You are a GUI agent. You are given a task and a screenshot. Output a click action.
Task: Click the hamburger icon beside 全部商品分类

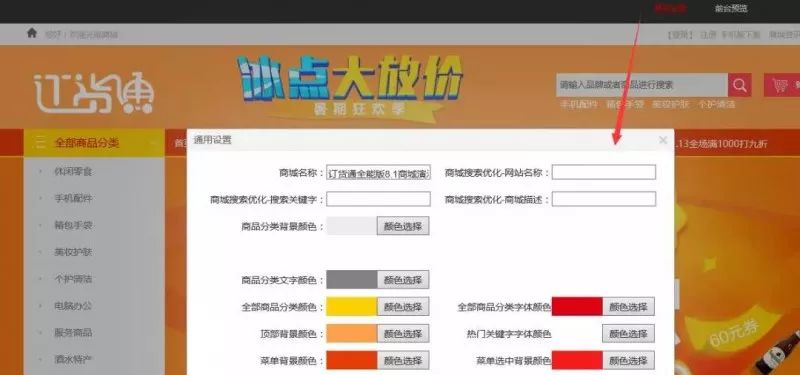[40, 143]
